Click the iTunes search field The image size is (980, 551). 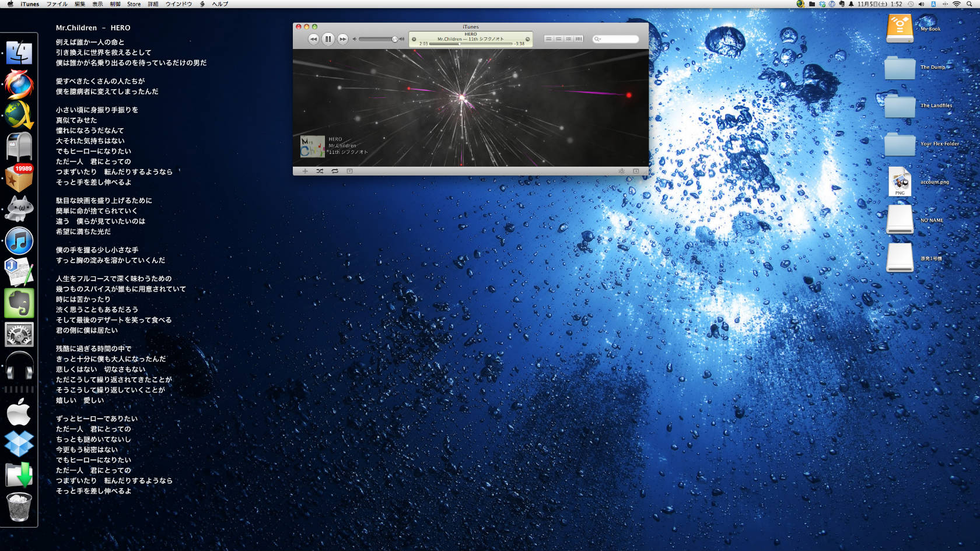615,39
